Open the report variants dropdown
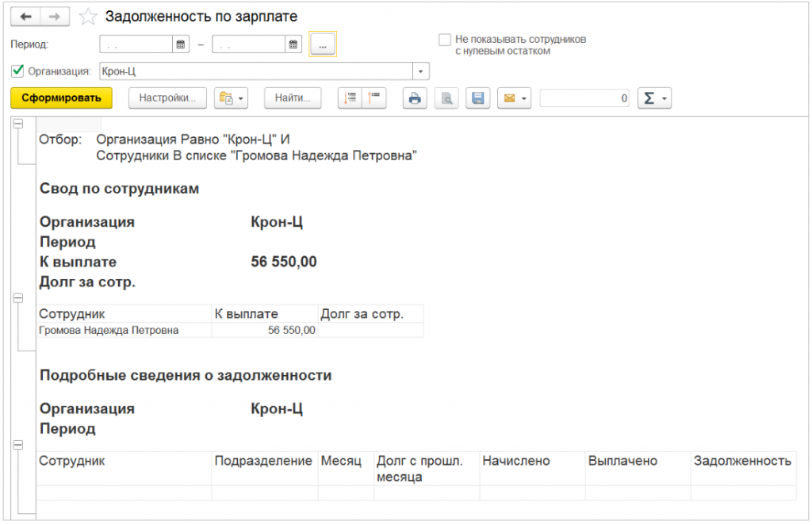Viewport: 812px width, 525px height. click(232, 98)
